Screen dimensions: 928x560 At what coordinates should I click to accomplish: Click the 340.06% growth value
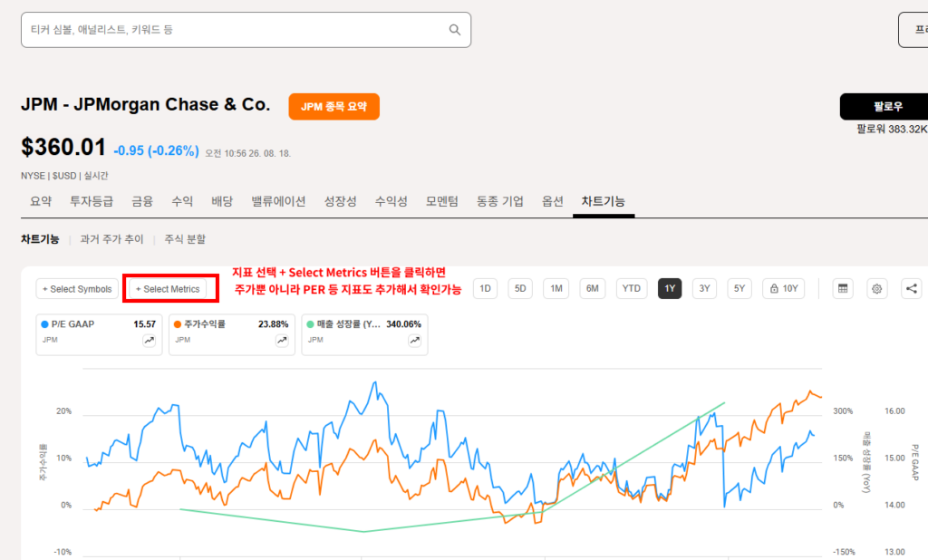[403, 324]
